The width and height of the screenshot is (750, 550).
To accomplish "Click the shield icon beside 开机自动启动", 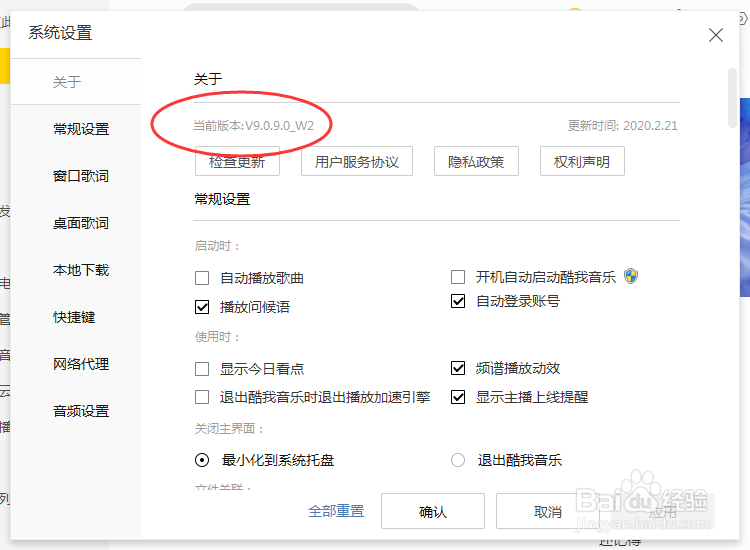I will (631, 276).
